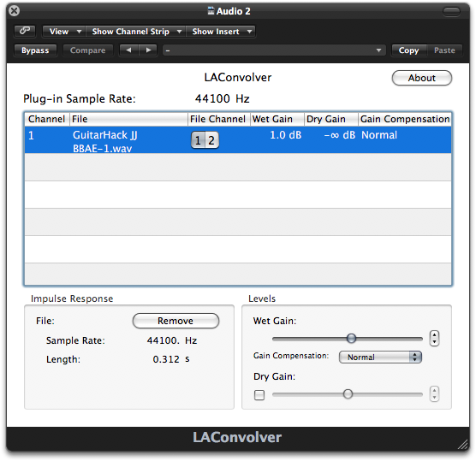Select the GuitarHack JJ BBAE-1.wav file name
This screenshot has height=461, width=476.
[105, 142]
